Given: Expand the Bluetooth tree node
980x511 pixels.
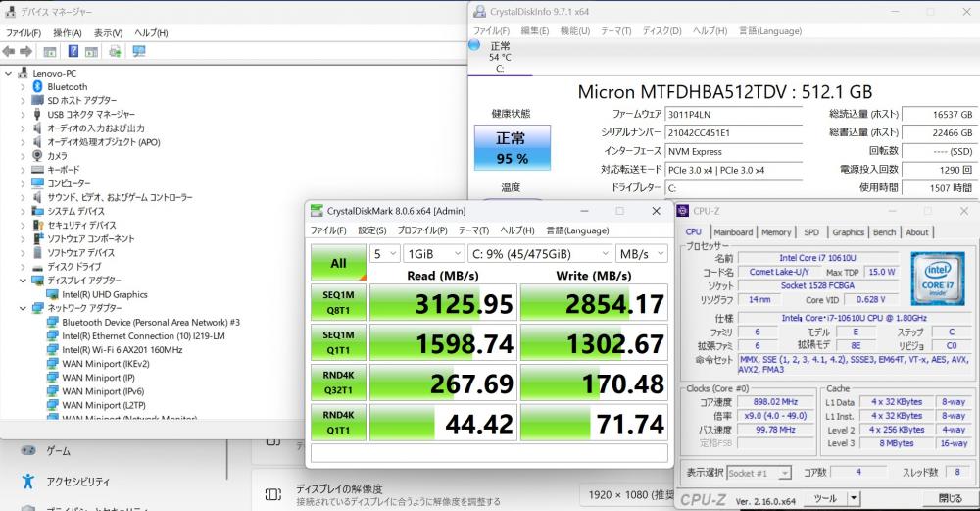Looking at the screenshot, I should tap(24, 87).
